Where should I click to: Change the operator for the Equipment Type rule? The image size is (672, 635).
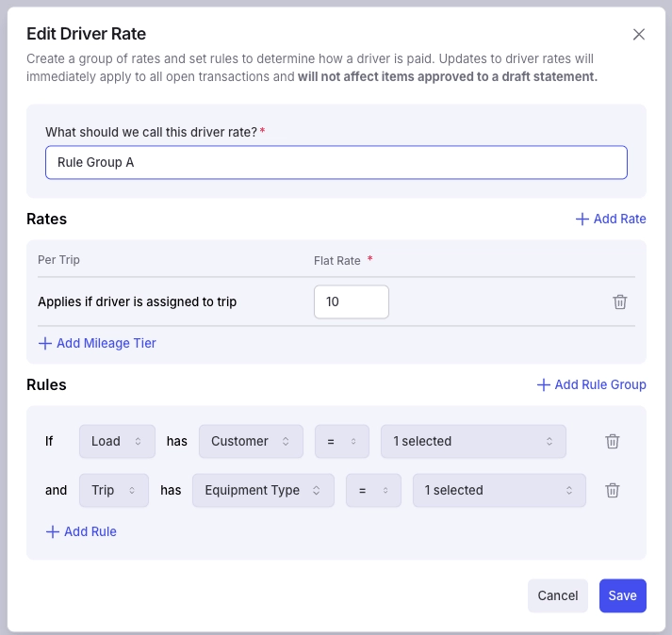click(x=374, y=490)
